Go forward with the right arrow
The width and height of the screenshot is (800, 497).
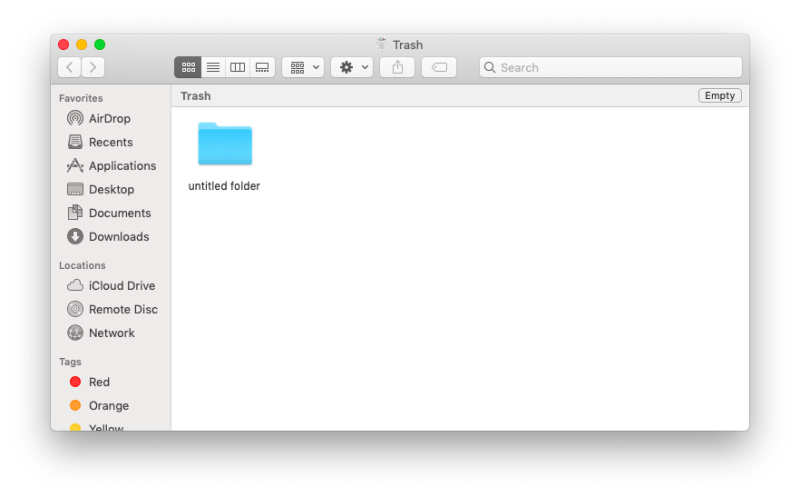pyautogui.click(x=93, y=67)
